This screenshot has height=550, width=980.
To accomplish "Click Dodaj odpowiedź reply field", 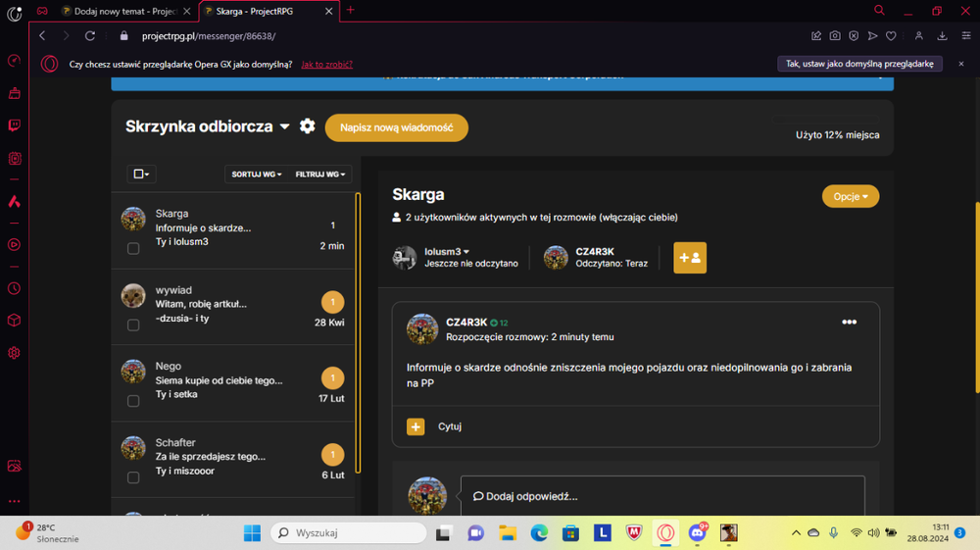I will pos(662,496).
